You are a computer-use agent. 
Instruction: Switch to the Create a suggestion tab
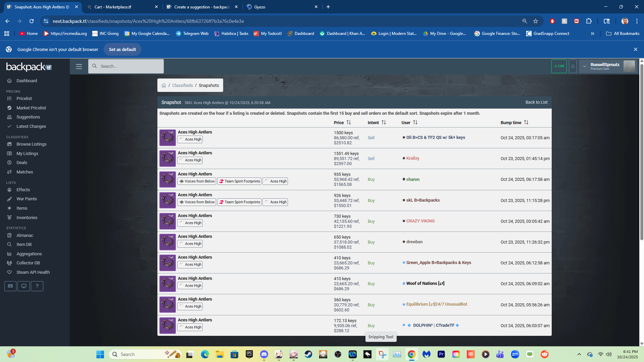pos(202,7)
